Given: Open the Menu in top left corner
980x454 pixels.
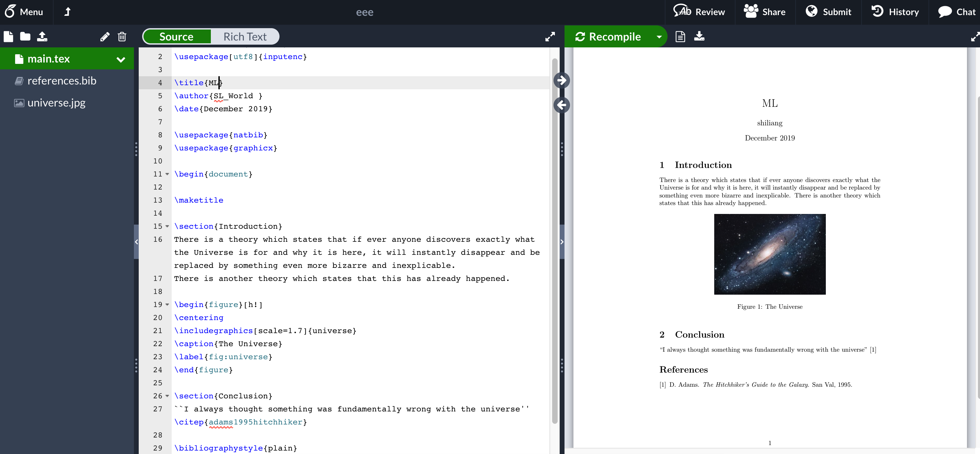Looking at the screenshot, I should tap(24, 12).
